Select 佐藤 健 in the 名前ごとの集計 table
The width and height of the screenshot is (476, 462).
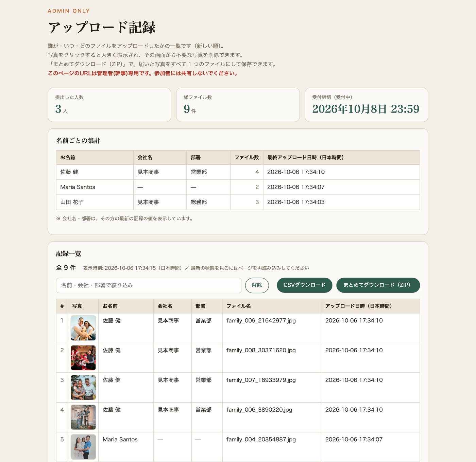(69, 172)
